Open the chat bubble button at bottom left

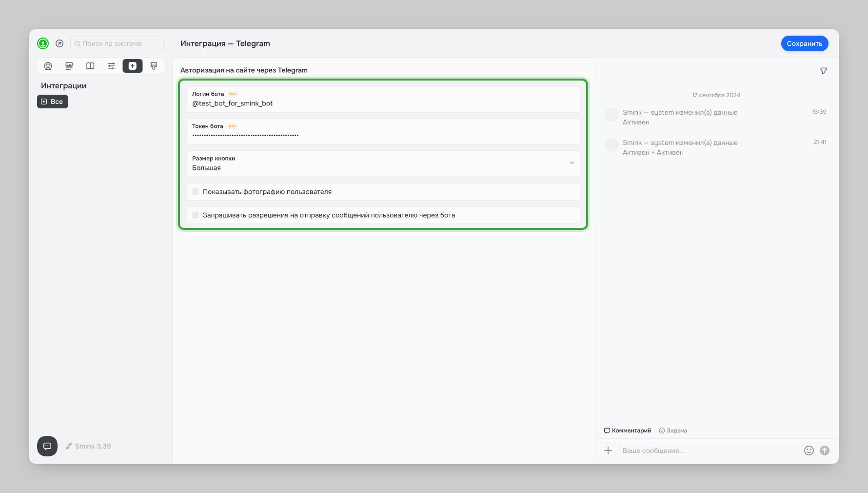[x=47, y=446]
